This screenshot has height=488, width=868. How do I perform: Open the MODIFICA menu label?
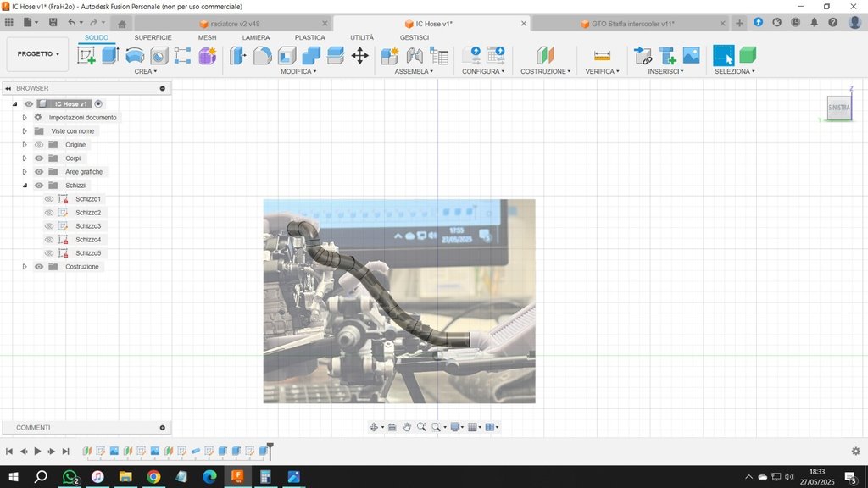pyautogui.click(x=298, y=71)
